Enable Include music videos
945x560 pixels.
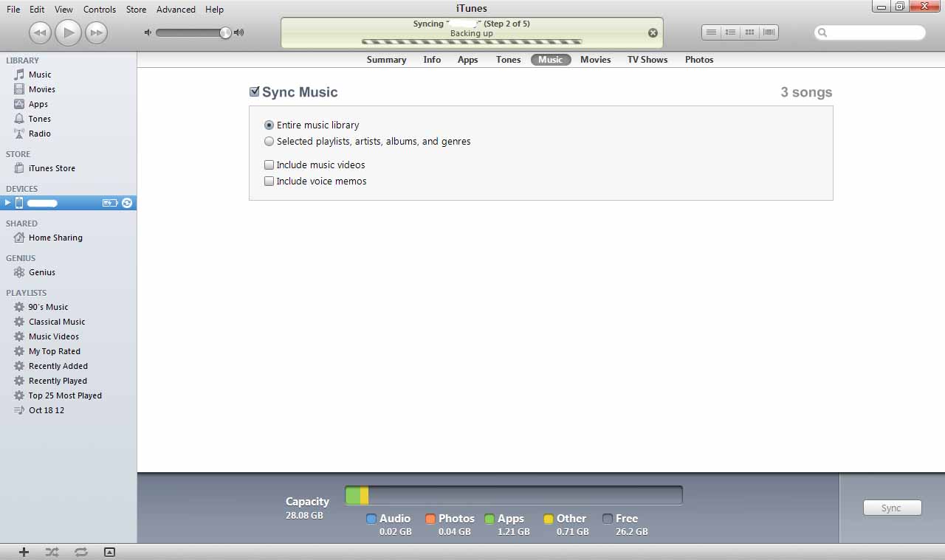point(269,165)
